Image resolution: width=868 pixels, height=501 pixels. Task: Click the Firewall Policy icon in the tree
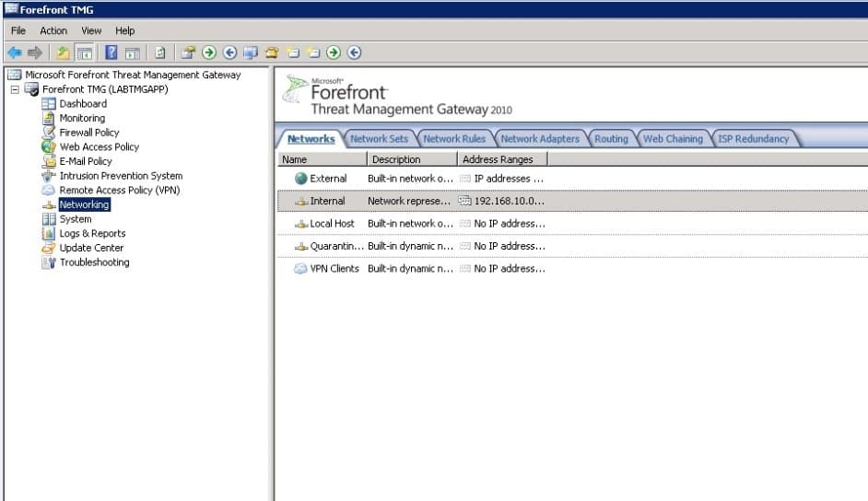49,133
